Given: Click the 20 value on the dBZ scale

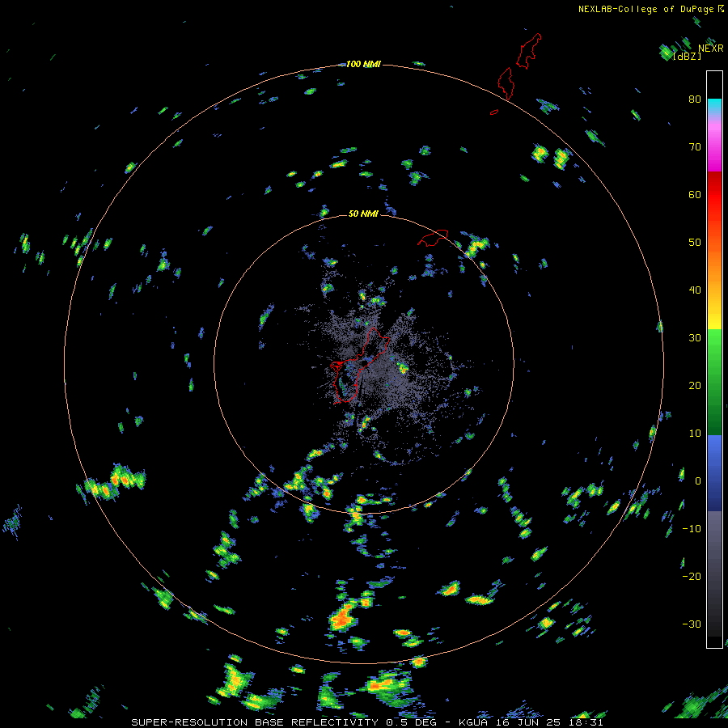Looking at the screenshot, I should pyautogui.click(x=695, y=385).
